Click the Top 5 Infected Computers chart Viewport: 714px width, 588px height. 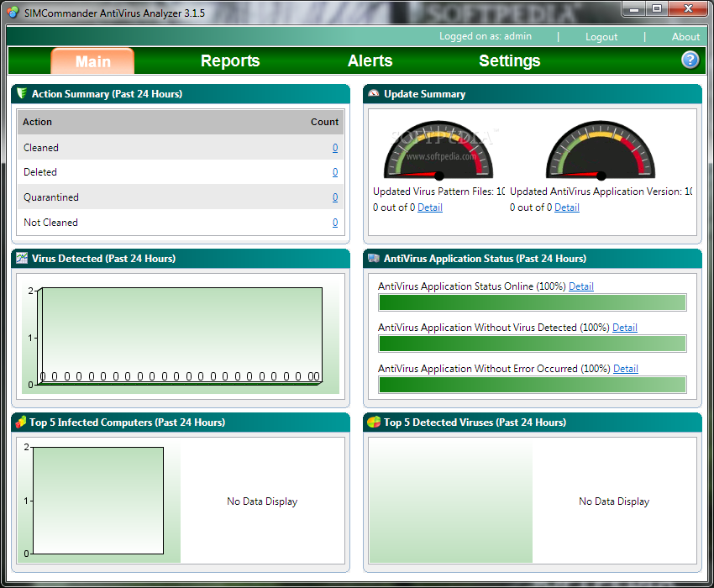(x=99, y=501)
